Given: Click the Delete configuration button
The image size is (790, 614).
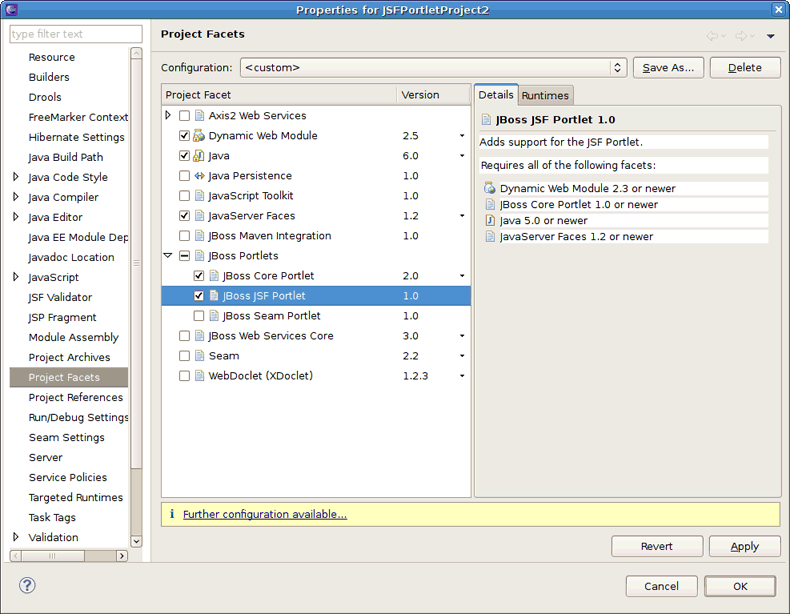Looking at the screenshot, I should 745,67.
